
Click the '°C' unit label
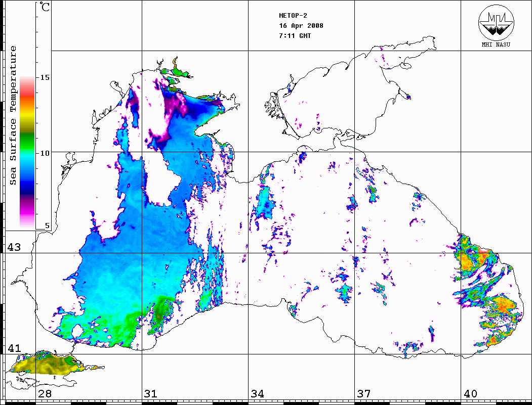click(x=45, y=7)
